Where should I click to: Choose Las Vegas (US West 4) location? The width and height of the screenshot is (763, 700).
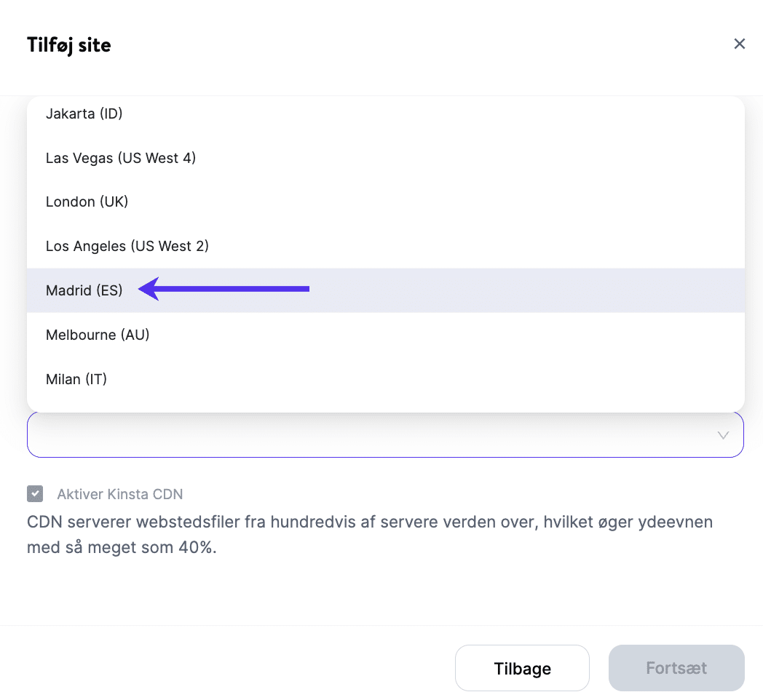coord(121,158)
